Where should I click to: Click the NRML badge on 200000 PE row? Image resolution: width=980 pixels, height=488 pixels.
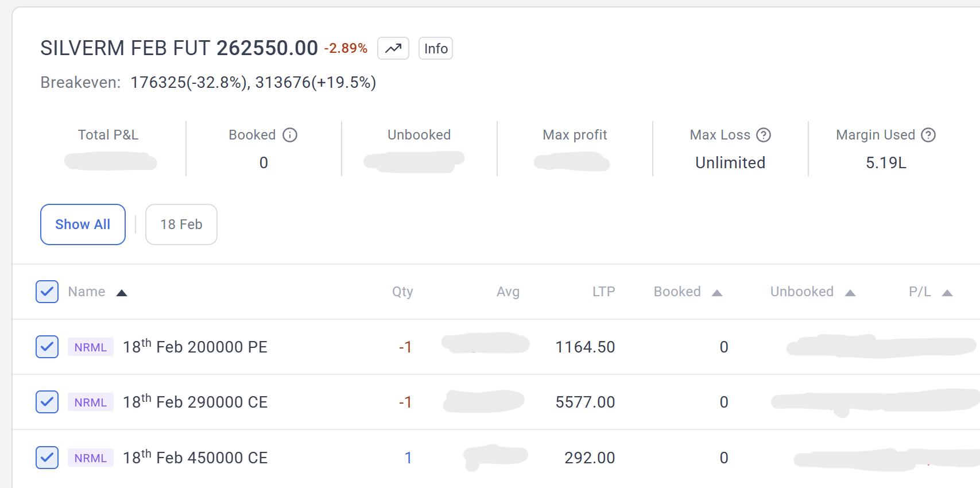pos(90,347)
